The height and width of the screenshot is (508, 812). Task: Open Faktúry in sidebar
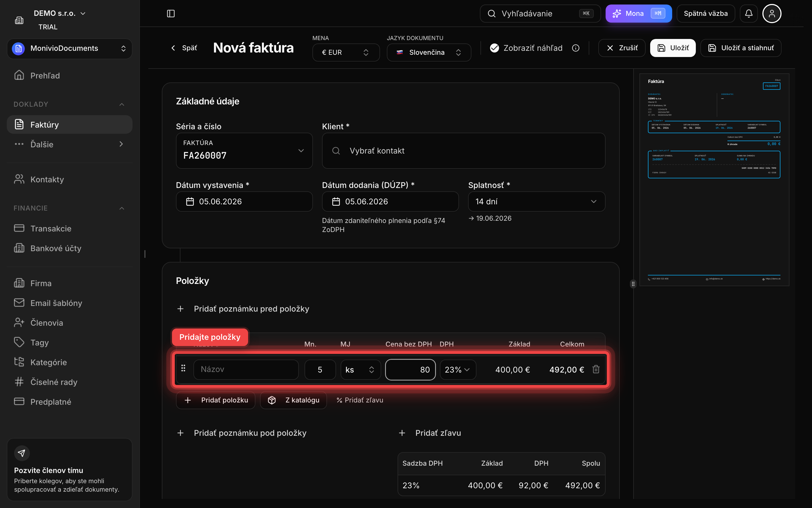pyautogui.click(x=69, y=125)
